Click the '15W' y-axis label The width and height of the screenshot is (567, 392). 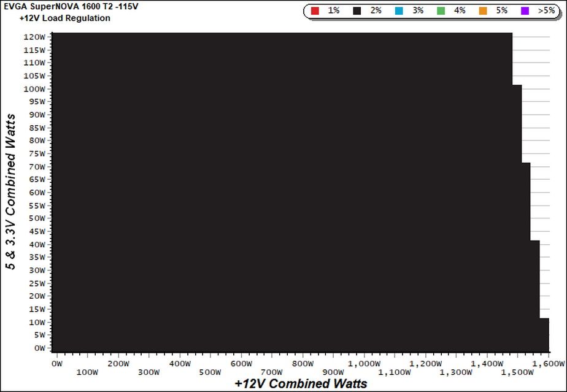37,309
